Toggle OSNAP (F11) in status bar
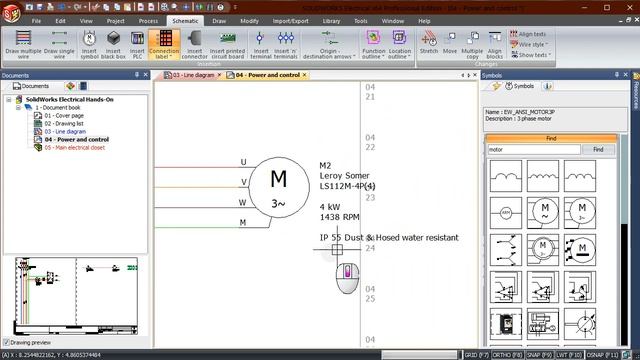Viewport: 640px width, 360px height. pyautogui.click(x=602, y=355)
